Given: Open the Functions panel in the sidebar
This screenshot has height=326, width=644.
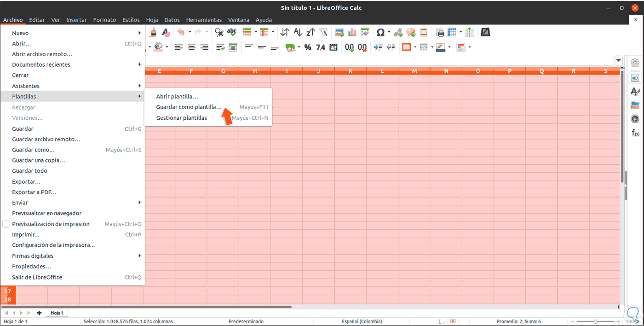Looking at the screenshot, I should coord(635,133).
